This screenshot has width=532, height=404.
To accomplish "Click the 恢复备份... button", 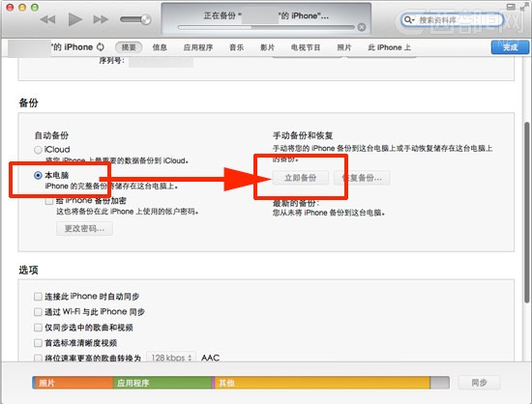I will coord(362,178).
